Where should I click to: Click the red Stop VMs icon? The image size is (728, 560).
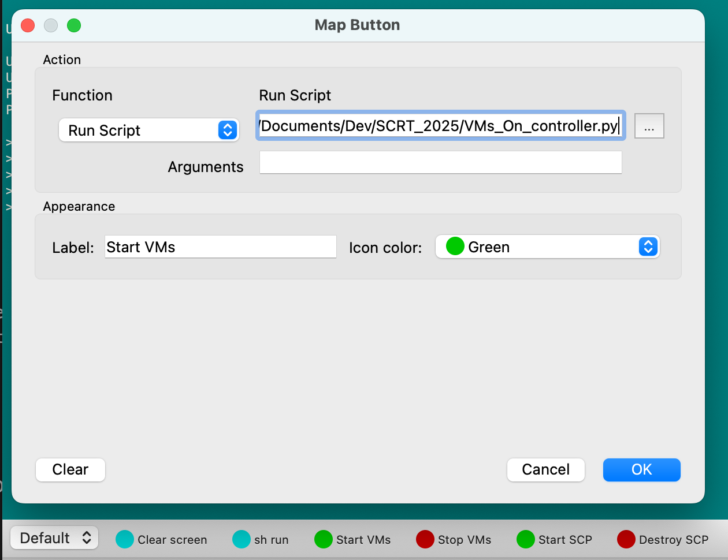(425, 540)
